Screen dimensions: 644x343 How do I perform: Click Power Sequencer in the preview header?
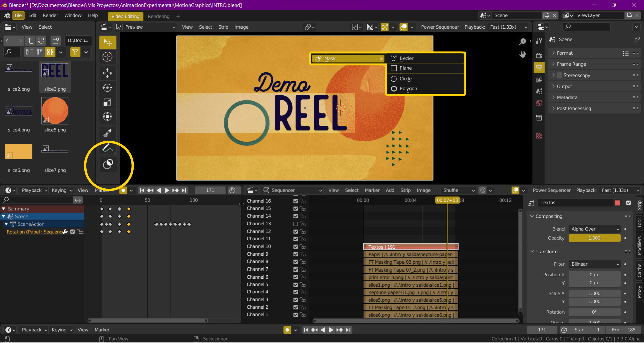tap(440, 27)
